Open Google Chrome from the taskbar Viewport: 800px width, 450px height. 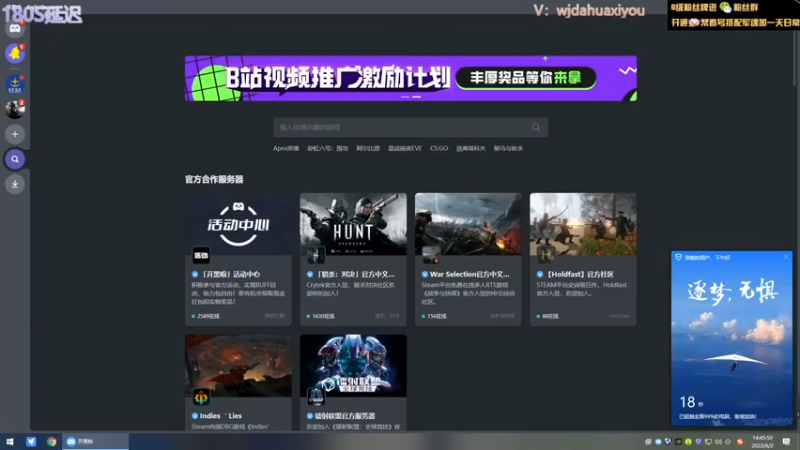(x=52, y=442)
